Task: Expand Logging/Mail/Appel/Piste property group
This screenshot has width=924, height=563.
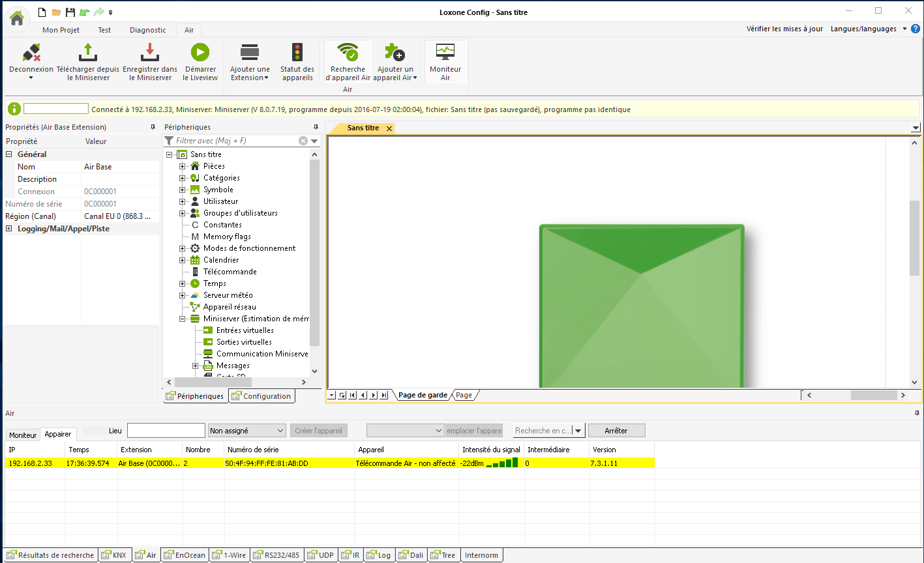Action: (x=9, y=229)
